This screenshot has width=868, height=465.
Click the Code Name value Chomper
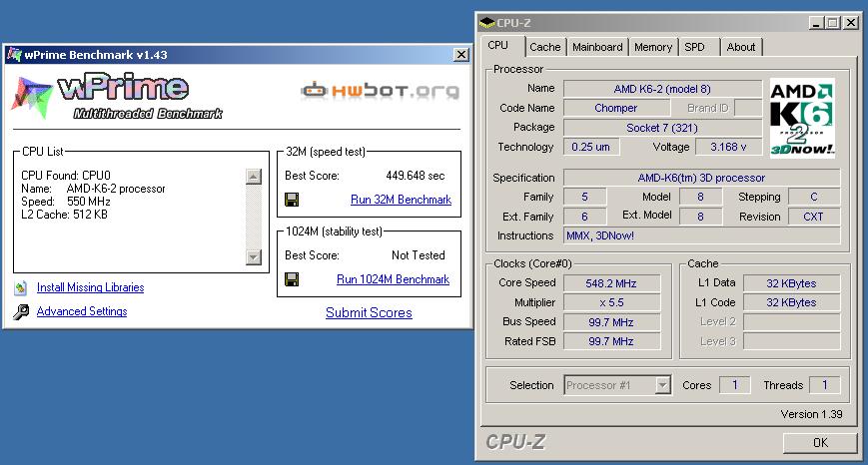[x=615, y=108]
